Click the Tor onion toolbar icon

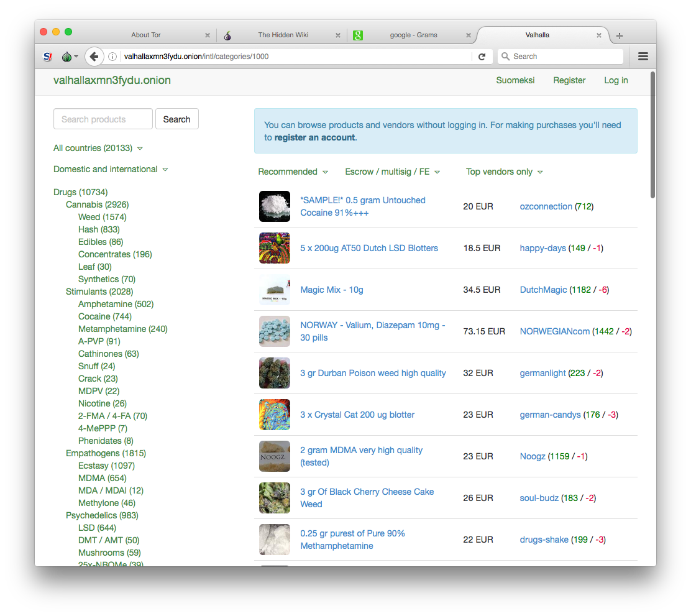coord(67,57)
